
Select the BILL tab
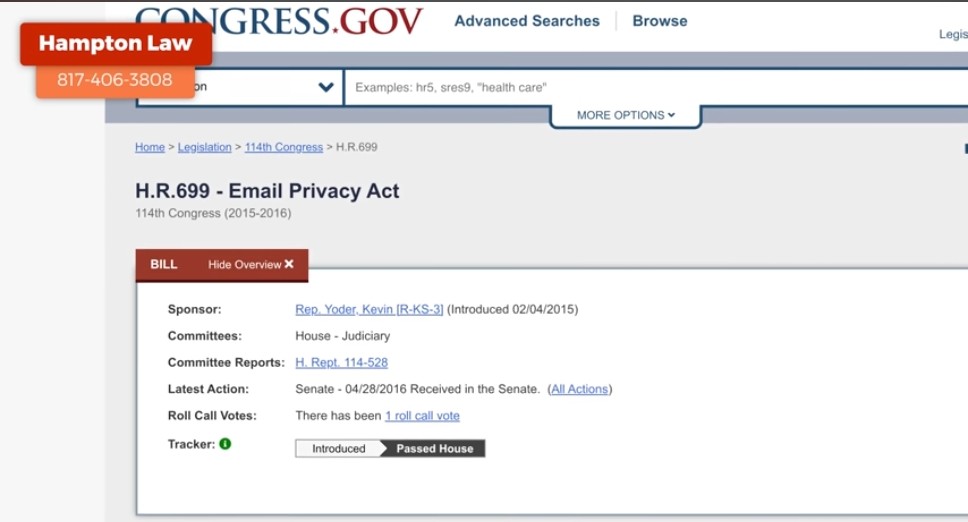click(164, 265)
